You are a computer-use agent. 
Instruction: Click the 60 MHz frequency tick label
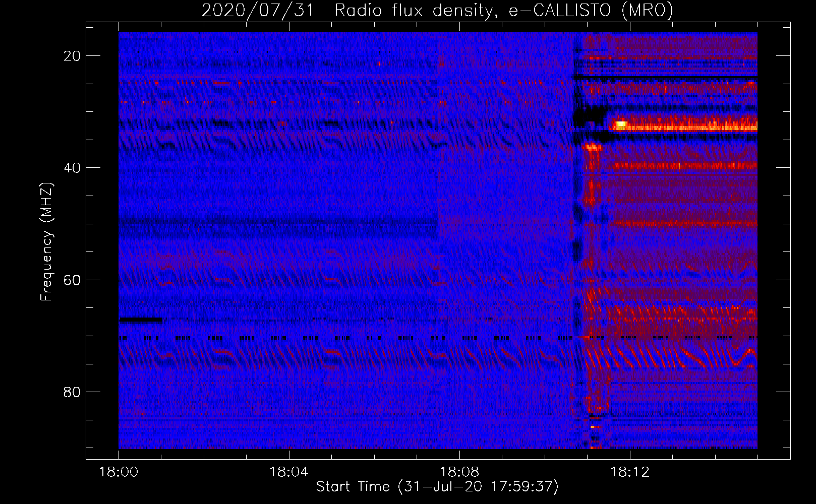coord(72,280)
